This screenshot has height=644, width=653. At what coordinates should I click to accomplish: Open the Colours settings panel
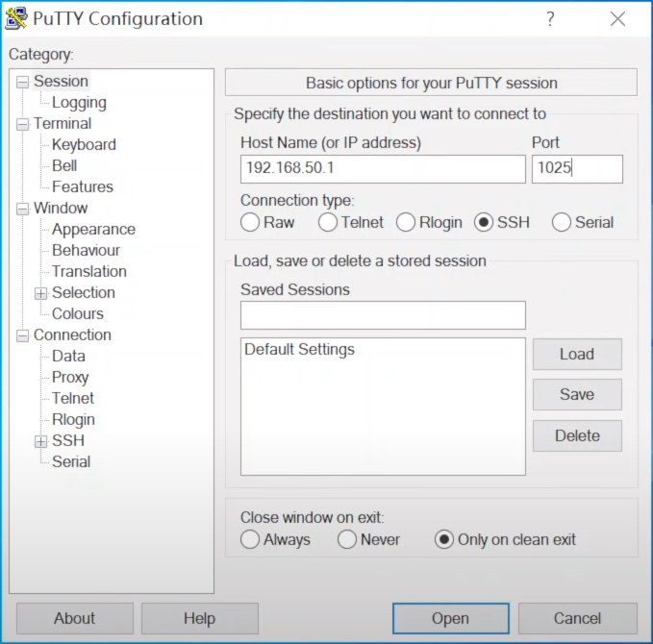77,314
